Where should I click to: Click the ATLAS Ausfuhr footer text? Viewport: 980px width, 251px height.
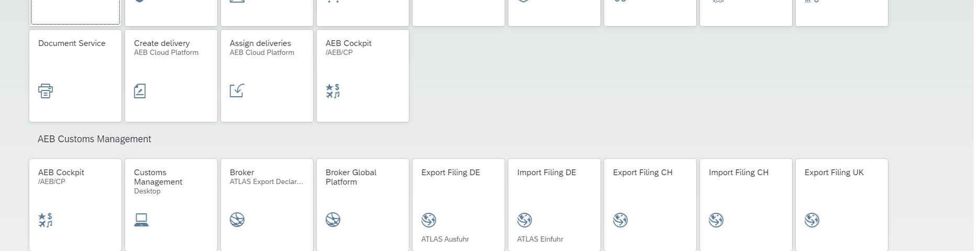point(445,239)
